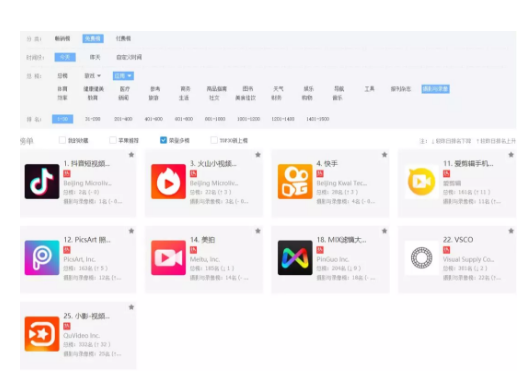The image size is (529, 383).
Task: Click the red badge on the QuVideo card
Action: [x=67, y=326]
